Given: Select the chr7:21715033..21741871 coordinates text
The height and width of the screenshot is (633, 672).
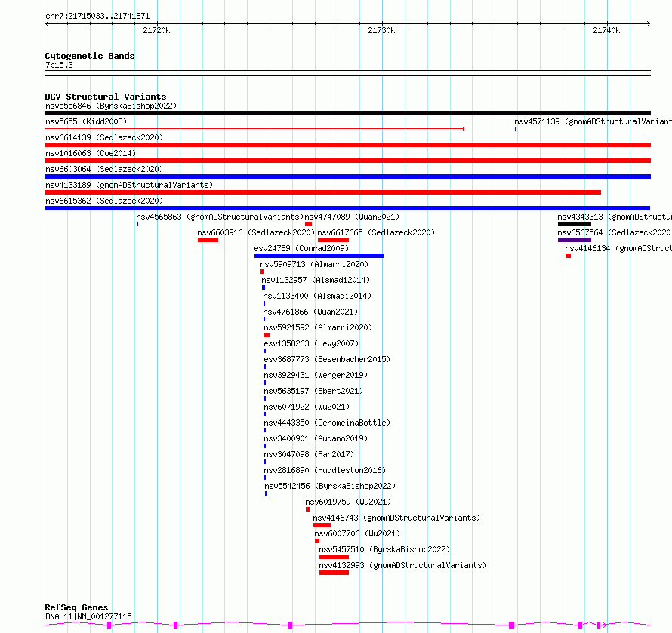Looking at the screenshot, I should coord(97,17).
